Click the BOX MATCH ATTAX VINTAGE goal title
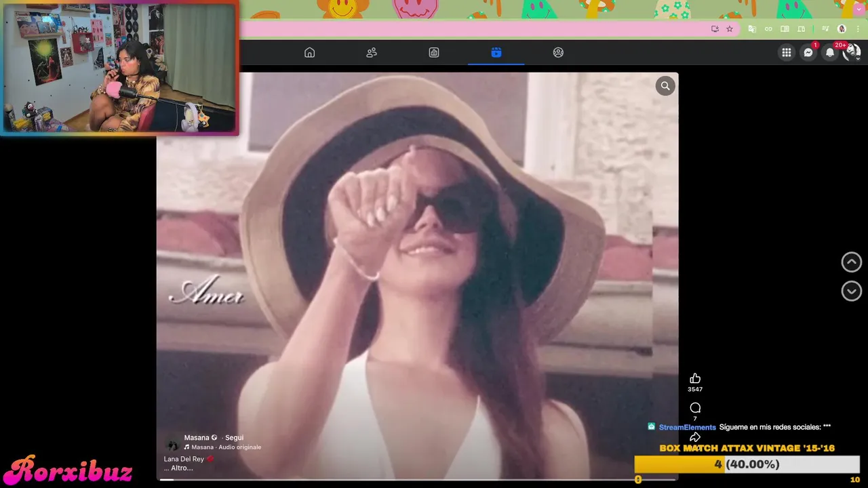The image size is (868, 488). pos(747,448)
